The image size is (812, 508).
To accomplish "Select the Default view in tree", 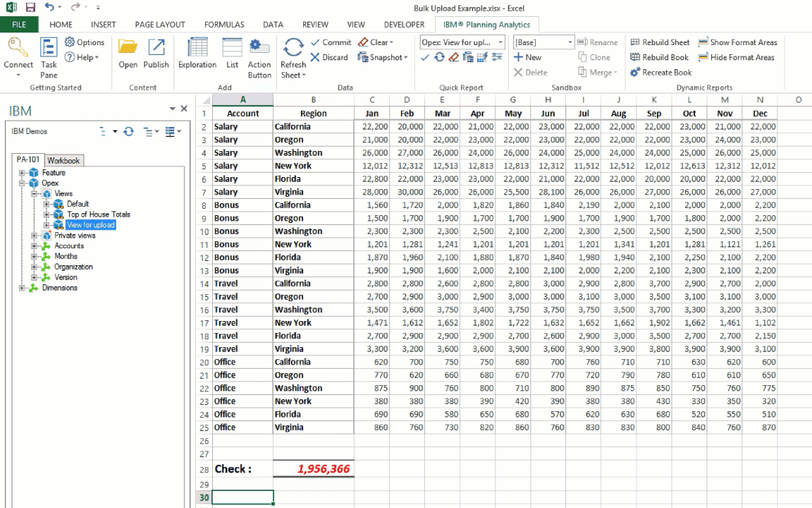I will tap(78, 204).
